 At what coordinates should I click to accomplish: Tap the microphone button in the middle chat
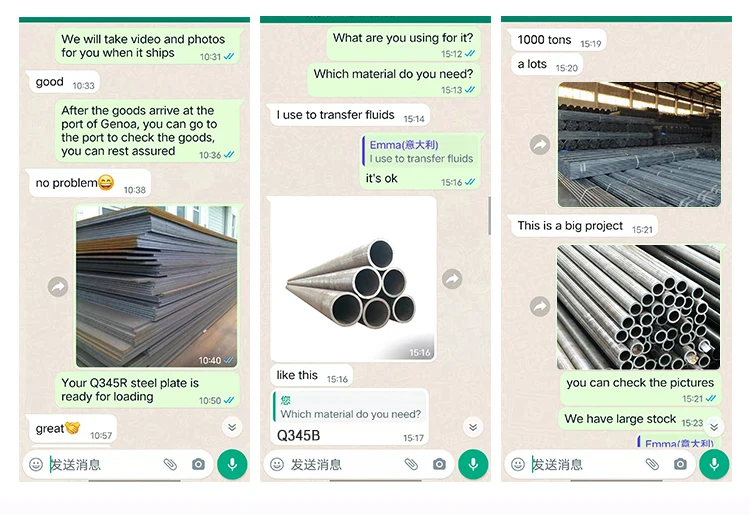click(x=473, y=464)
